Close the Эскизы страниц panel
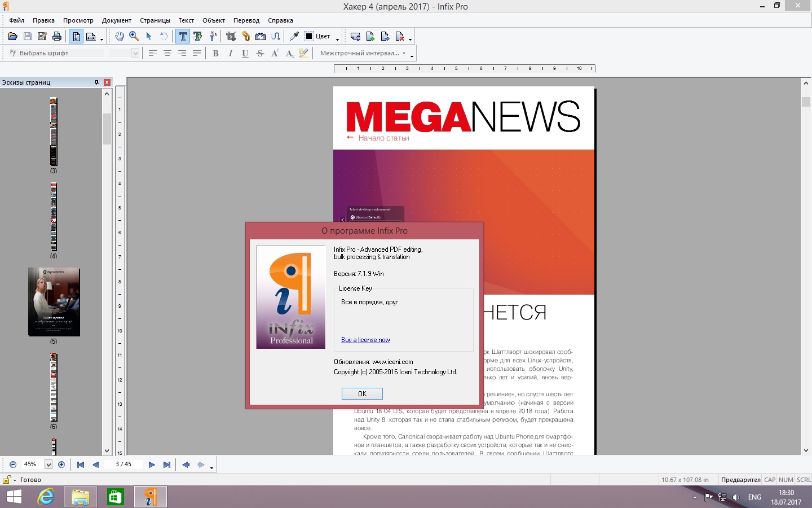This screenshot has height=508, width=812. coord(107,82)
